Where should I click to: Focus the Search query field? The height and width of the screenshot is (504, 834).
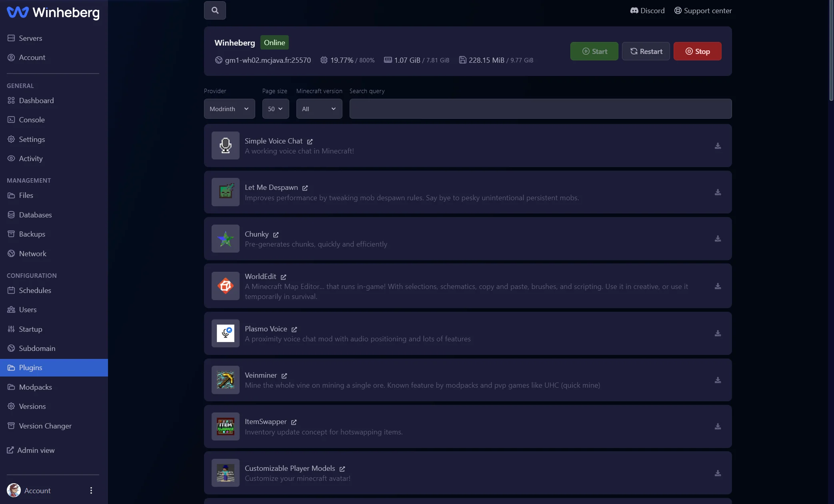pyautogui.click(x=540, y=109)
